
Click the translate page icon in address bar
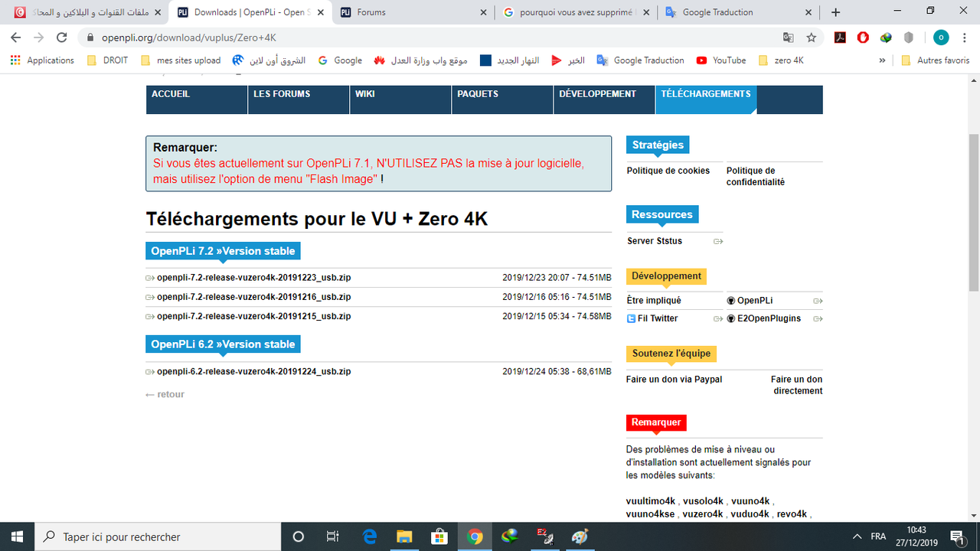(x=789, y=37)
